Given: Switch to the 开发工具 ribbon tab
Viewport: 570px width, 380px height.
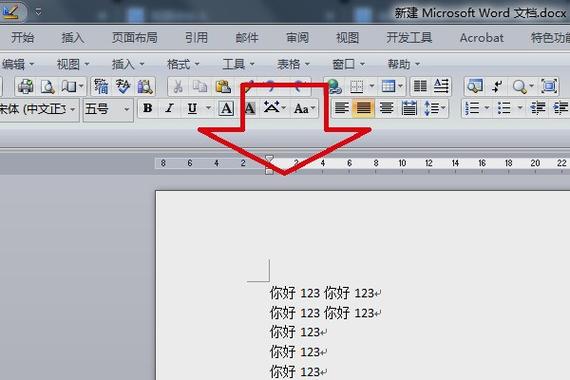Looking at the screenshot, I should 409,37.
